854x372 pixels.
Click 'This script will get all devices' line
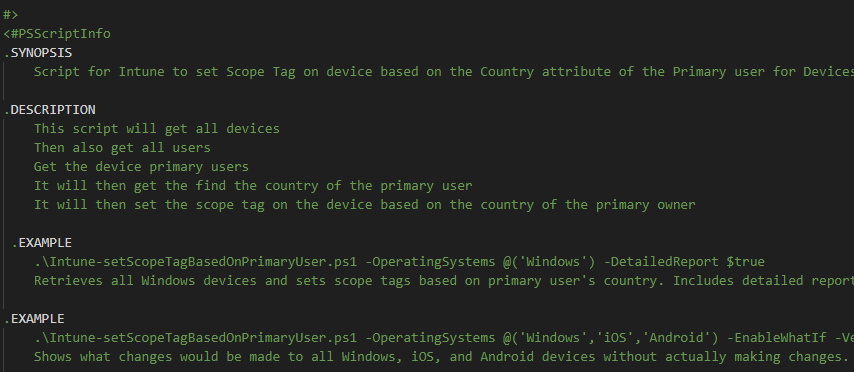click(x=157, y=129)
